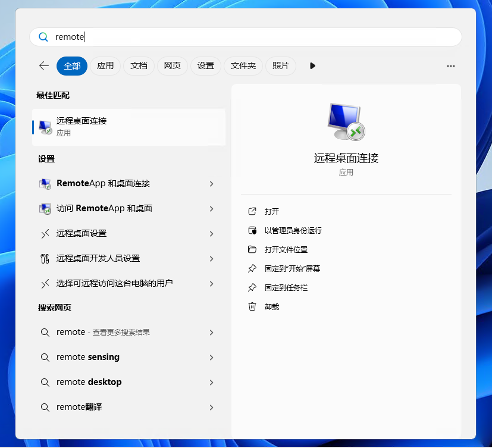
Task: Click the pin icon for 固定到任务栏
Action: coord(252,288)
